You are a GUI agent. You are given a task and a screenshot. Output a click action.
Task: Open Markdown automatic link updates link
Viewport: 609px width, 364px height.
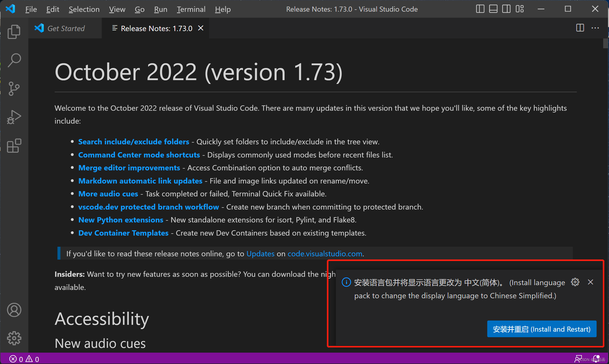140,181
